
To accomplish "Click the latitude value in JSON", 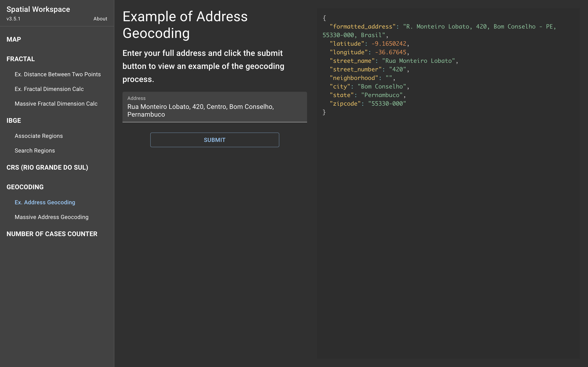I will pos(389,44).
